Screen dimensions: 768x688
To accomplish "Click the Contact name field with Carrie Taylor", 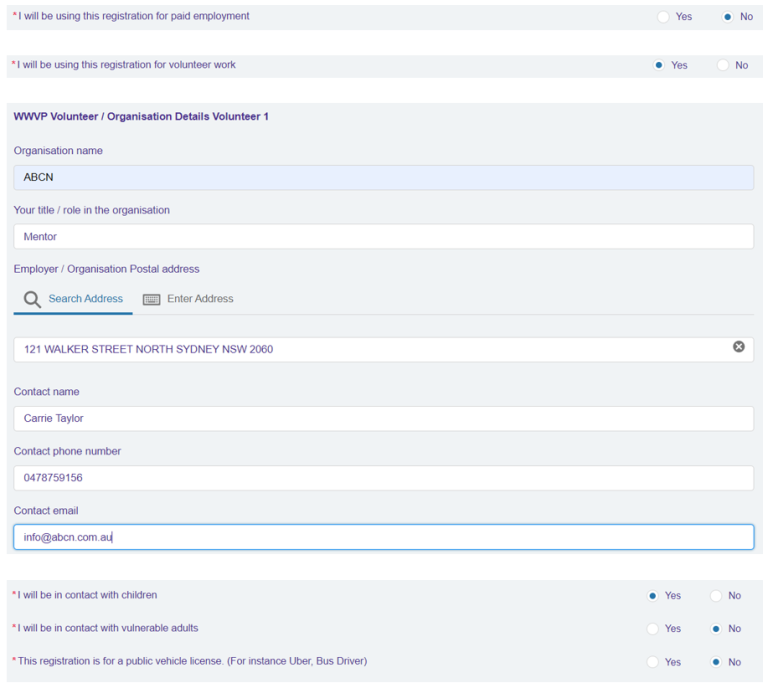I will (383, 418).
